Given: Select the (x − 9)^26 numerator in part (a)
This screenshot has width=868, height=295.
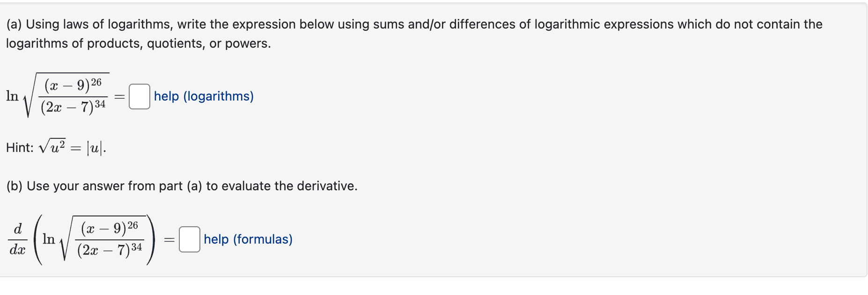Looking at the screenshot, I should [75, 85].
